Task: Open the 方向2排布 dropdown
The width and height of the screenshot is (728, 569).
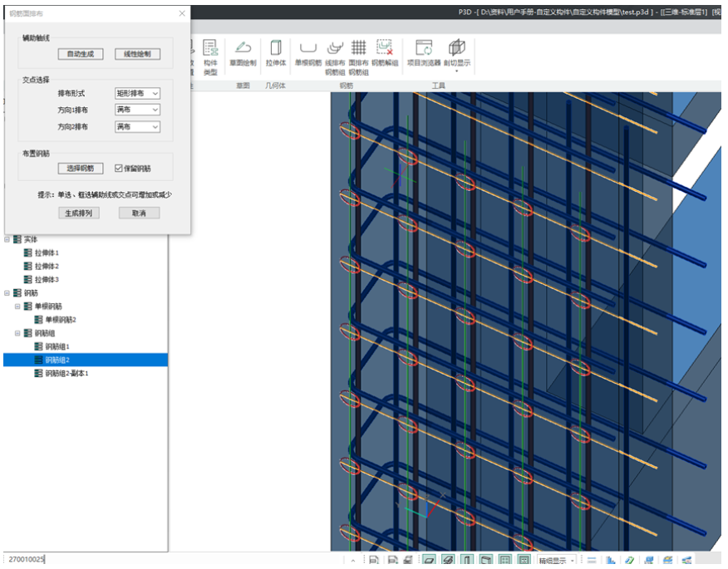Action: coord(137,127)
